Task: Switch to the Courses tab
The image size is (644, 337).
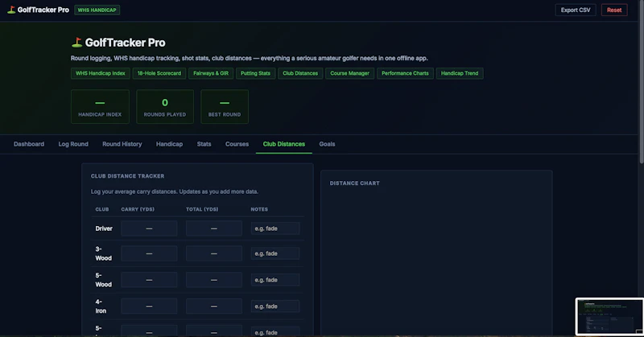Action: (x=237, y=144)
